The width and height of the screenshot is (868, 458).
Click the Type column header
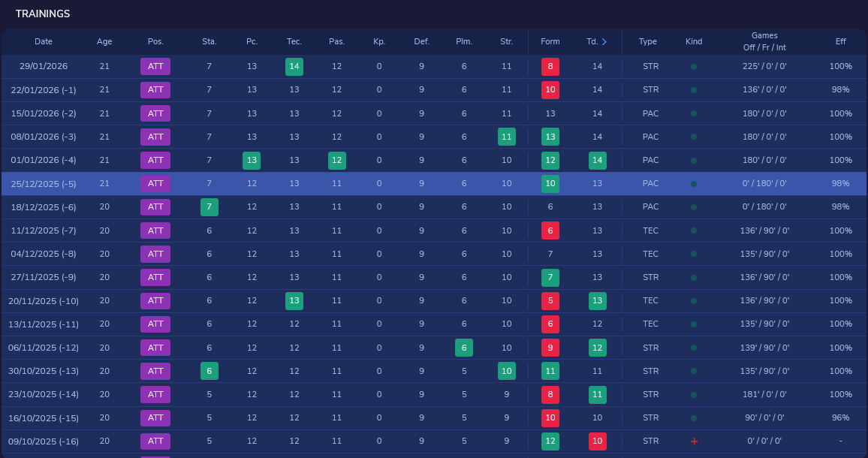point(648,41)
